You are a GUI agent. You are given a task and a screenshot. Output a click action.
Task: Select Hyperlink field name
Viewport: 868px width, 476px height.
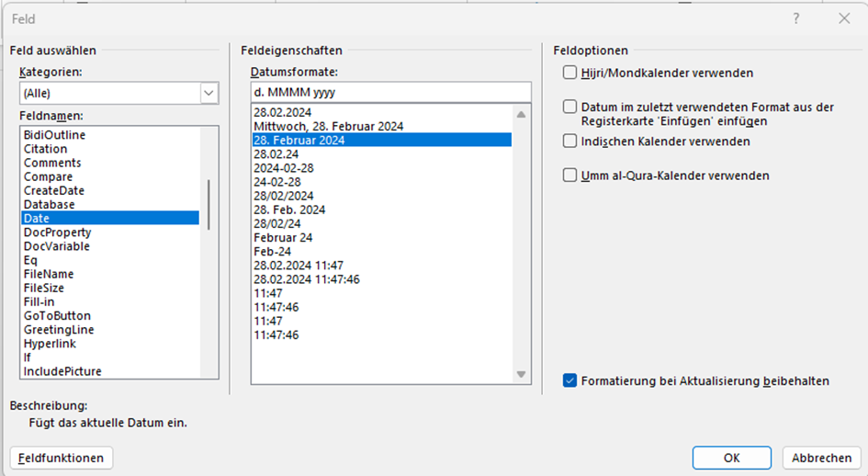click(x=50, y=344)
